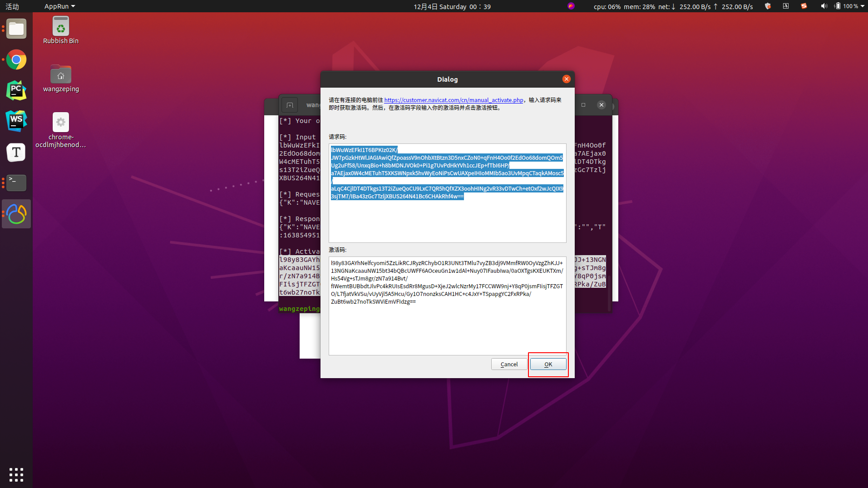This screenshot has height=488, width=868.
Task: Open the AppRun application menu
Action: coord(59,6)
